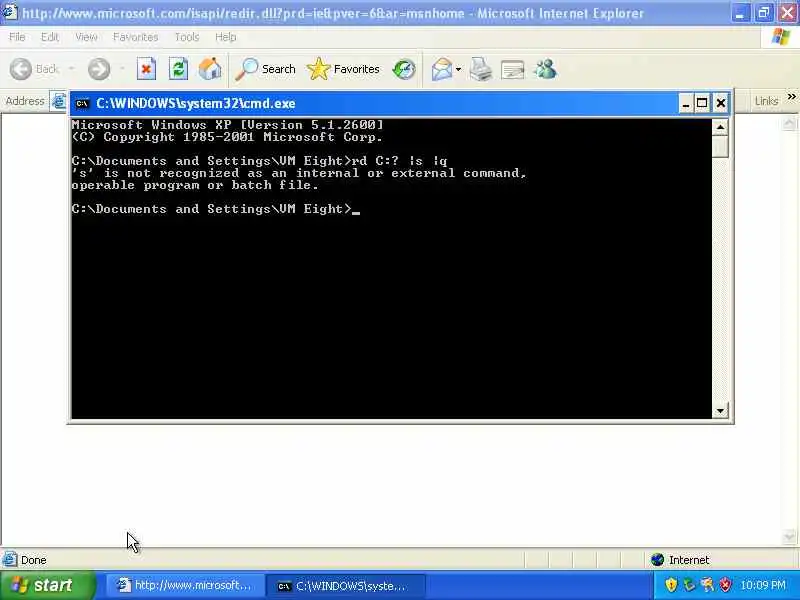The height and width of the screenshot is (600, 800).
Task: Click the cmd window scrollbar thumb
Action: (x=720, y=146)
